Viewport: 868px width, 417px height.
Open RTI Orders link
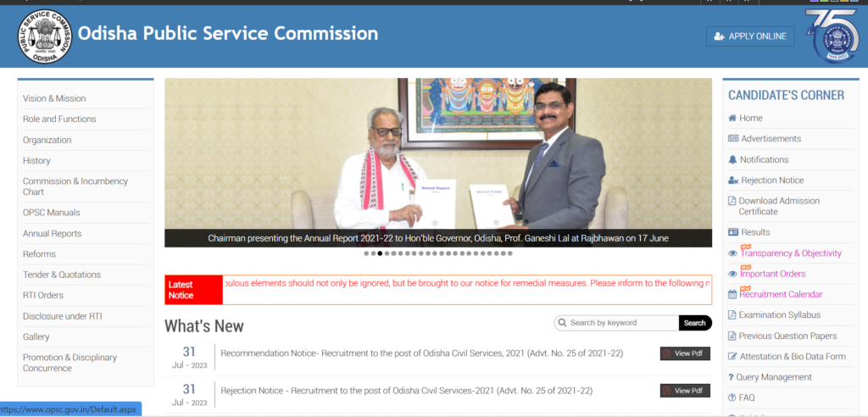(43, 295)
